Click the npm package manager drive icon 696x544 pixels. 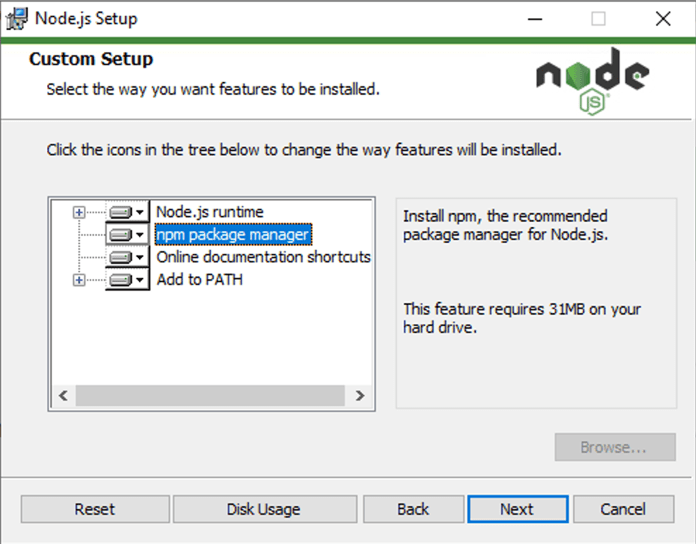[127, 235]
